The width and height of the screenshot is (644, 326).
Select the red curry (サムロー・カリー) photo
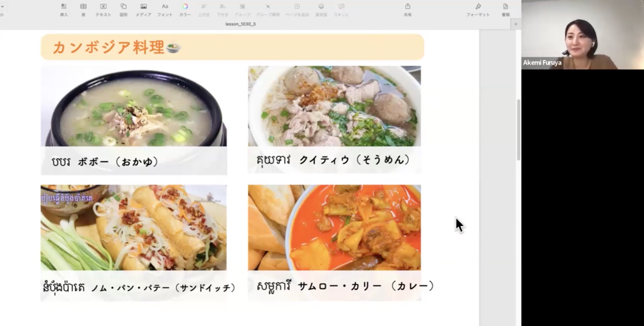[x=334, y=228]
